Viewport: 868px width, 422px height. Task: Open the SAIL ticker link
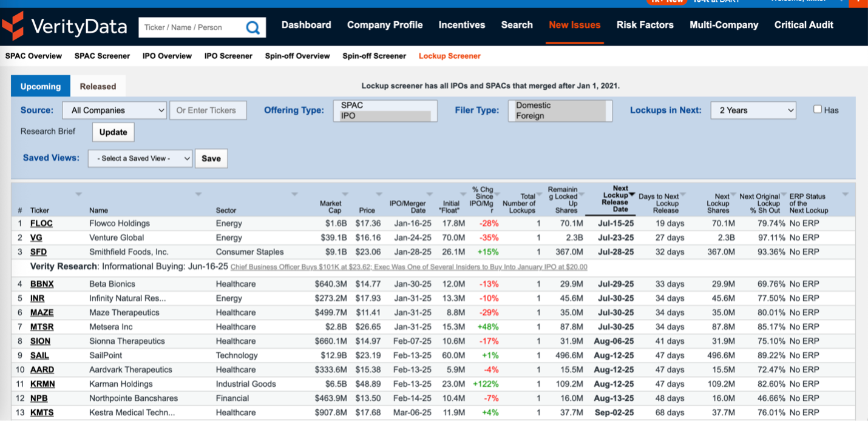click(39, 355)
